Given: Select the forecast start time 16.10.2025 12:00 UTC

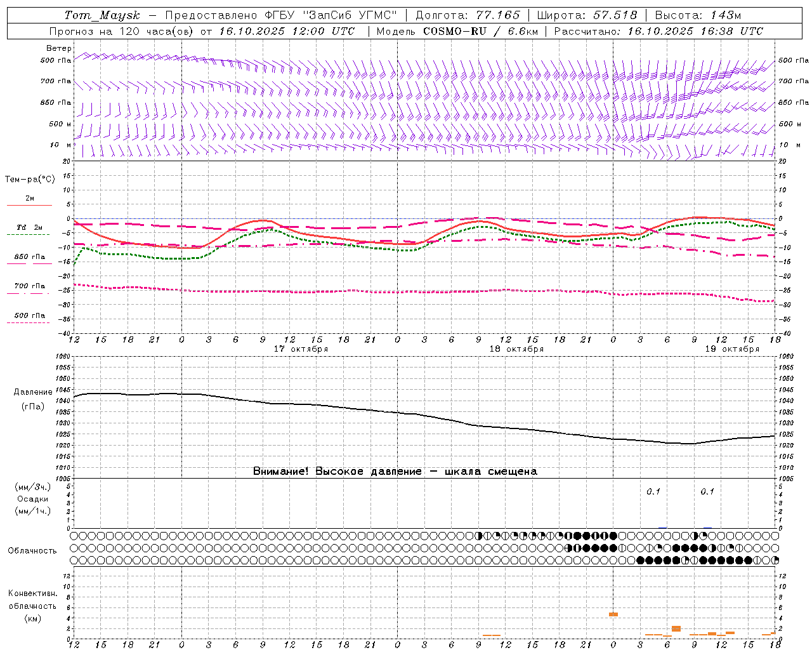Looking at the screenshot, I should point(287,31).
